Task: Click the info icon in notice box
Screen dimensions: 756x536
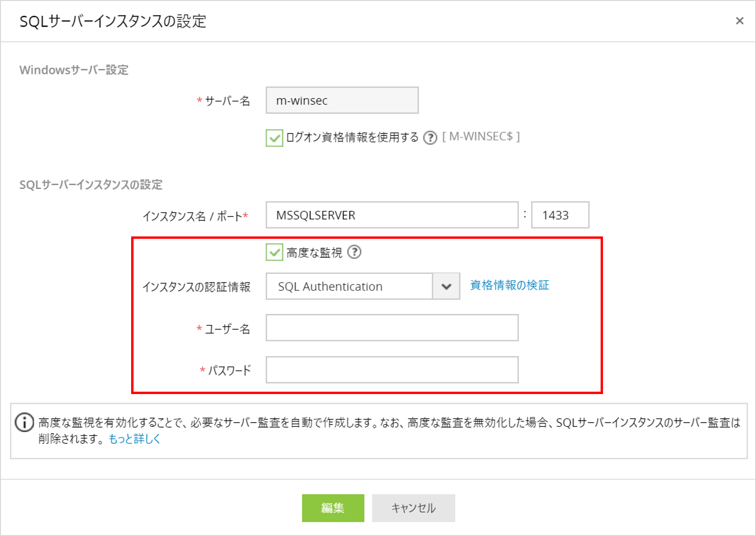Action: (24, 422)
